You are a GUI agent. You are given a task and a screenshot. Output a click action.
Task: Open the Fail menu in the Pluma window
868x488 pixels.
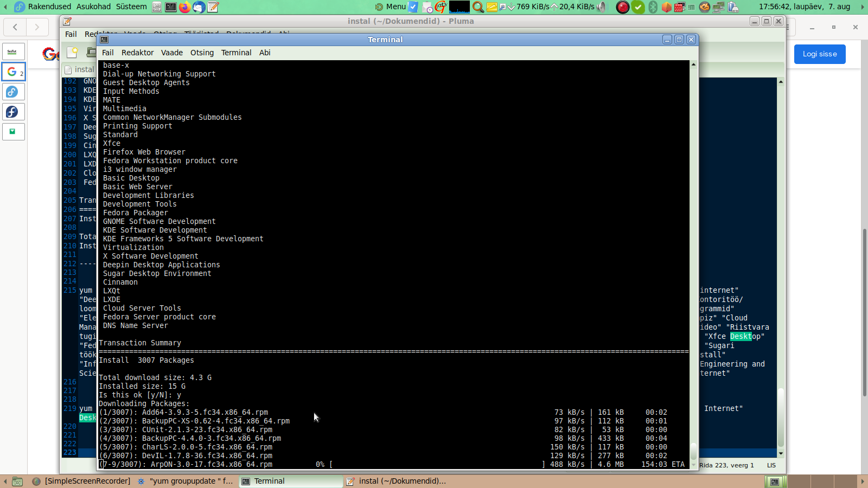coord(71,34)
